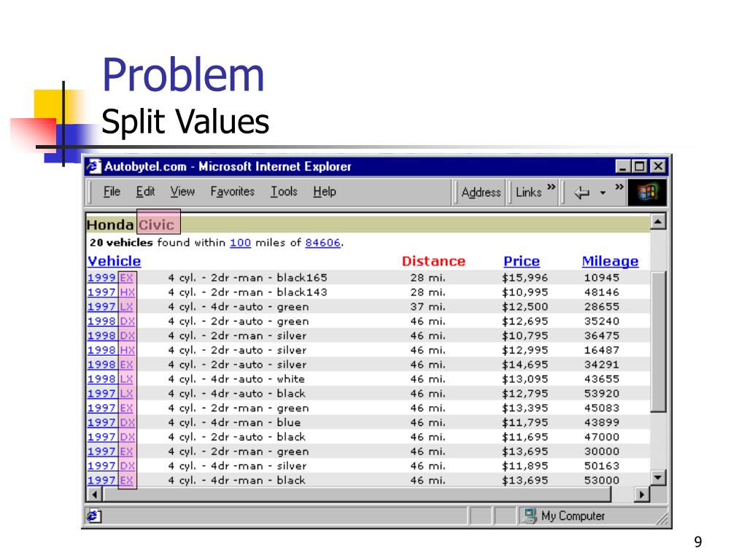747x560 pixels.
Task: Click the status bar IE page icon
Action: (94, 516)
